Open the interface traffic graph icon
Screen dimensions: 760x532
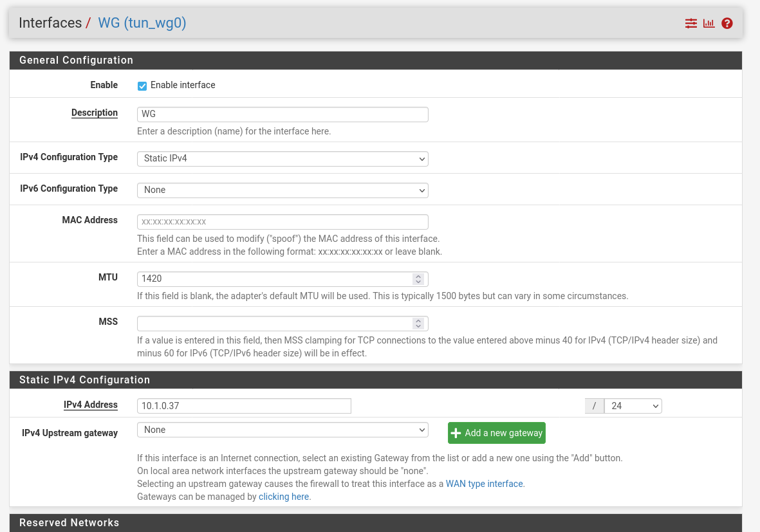[x=709, y=23]
